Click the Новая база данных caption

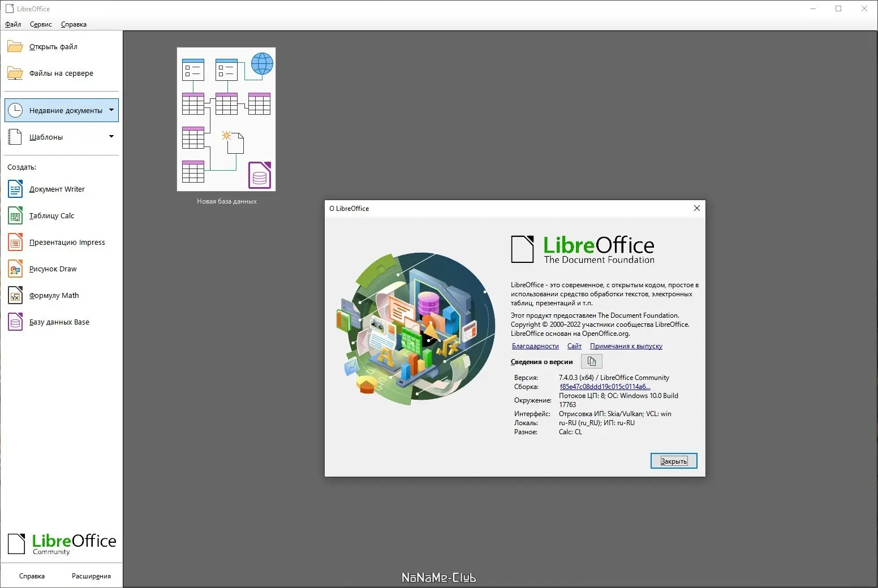point(226,201)
